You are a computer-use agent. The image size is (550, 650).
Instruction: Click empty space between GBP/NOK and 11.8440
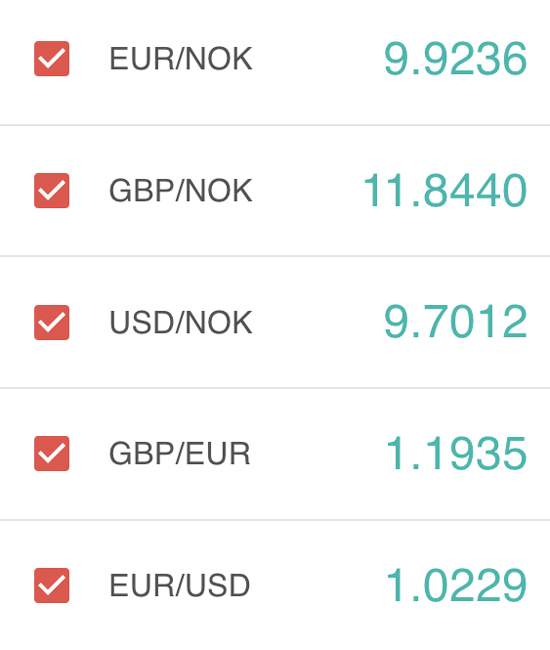point(308,191)
